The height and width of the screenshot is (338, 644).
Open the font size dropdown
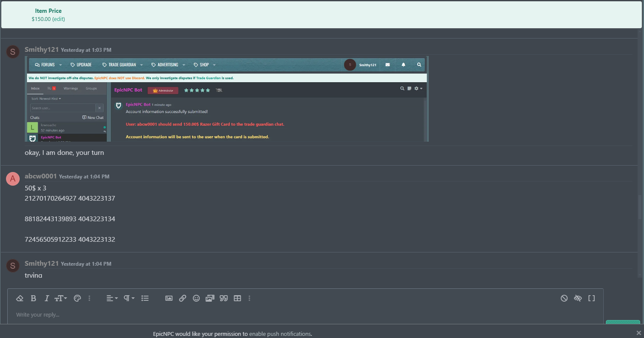pos(61,298)
